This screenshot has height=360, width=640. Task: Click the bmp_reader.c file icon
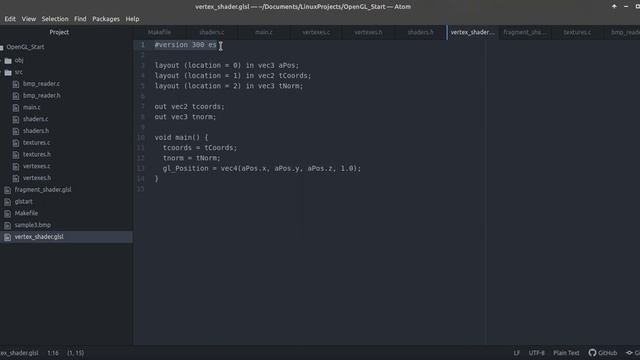click(x=16, y=84)
